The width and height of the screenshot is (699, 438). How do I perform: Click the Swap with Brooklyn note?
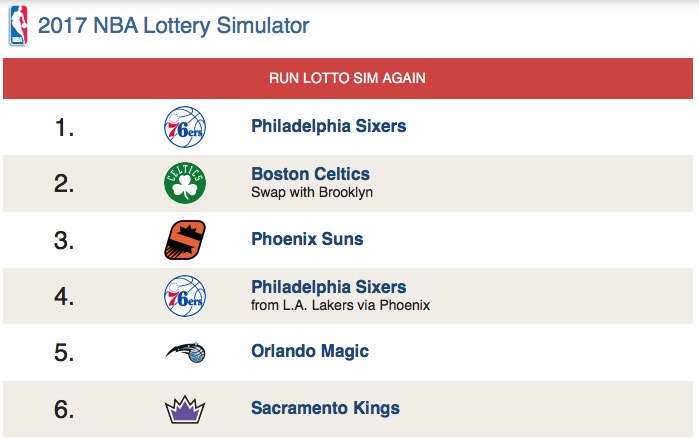311,192
